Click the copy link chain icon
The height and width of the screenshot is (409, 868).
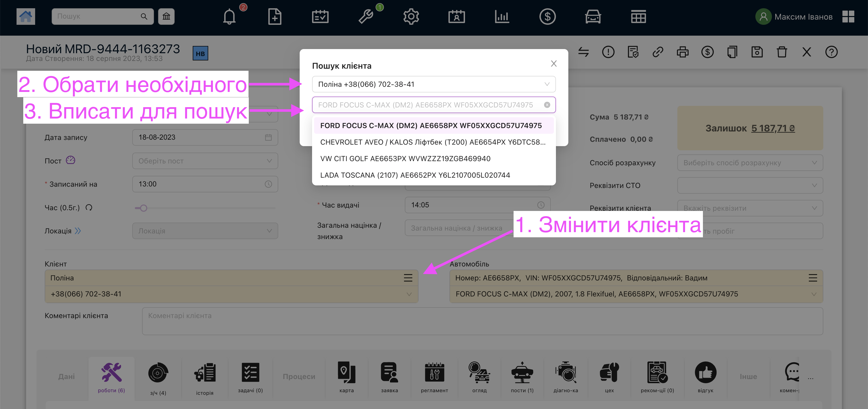(x=658, y=52)
